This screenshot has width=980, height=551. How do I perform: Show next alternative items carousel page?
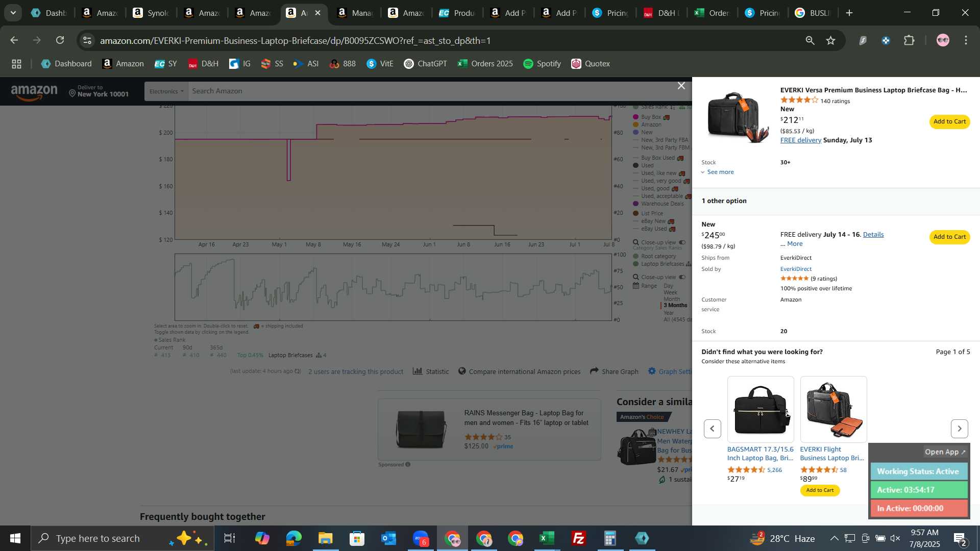pyautogui.click(x=959, y=429)
